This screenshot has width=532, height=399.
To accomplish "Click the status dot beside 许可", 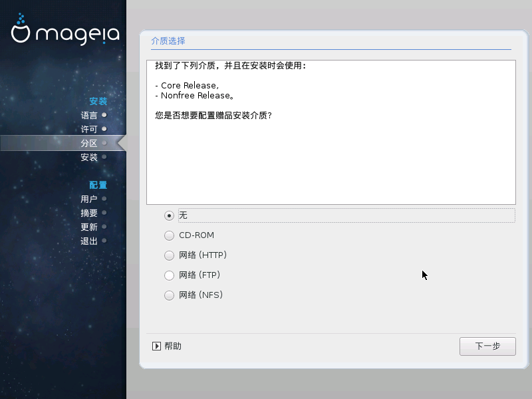I will [x=104, y=129].
